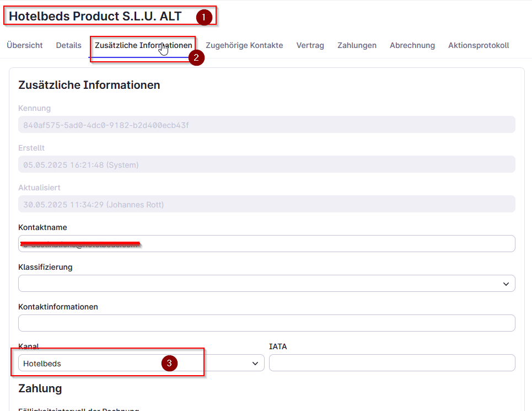Click the Erstellt date field
The width and height of the screenshot is (532, 411).
[x=267, y=164]
